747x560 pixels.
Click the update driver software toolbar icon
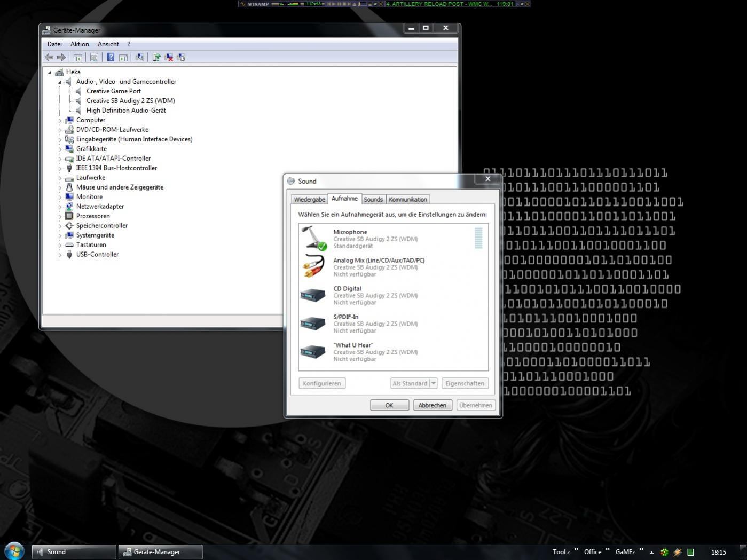pyautogui.click(x=156, y=57)
